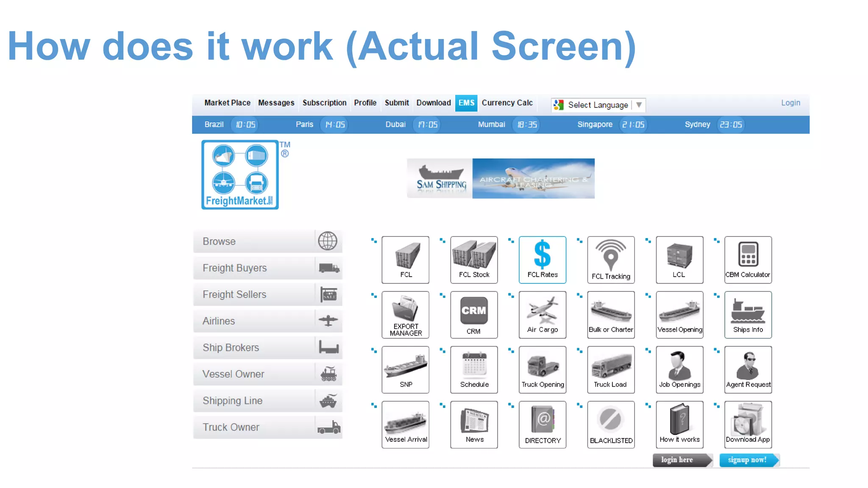868x488 pixels.
Task: Open the Agent Request icon
Action: [x=748, y=370]
